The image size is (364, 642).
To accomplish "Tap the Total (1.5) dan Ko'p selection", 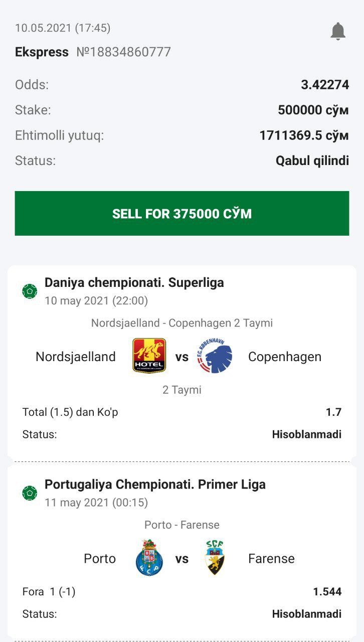I will (70, 412).
